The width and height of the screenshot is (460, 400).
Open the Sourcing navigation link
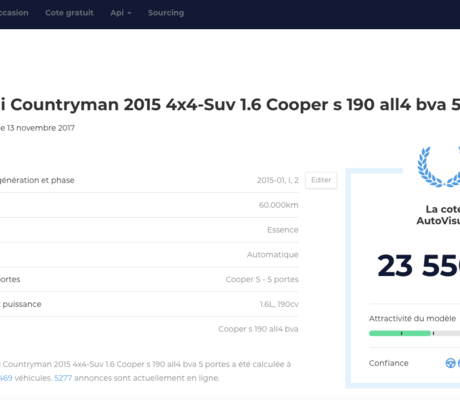click(x=166, y=13)
